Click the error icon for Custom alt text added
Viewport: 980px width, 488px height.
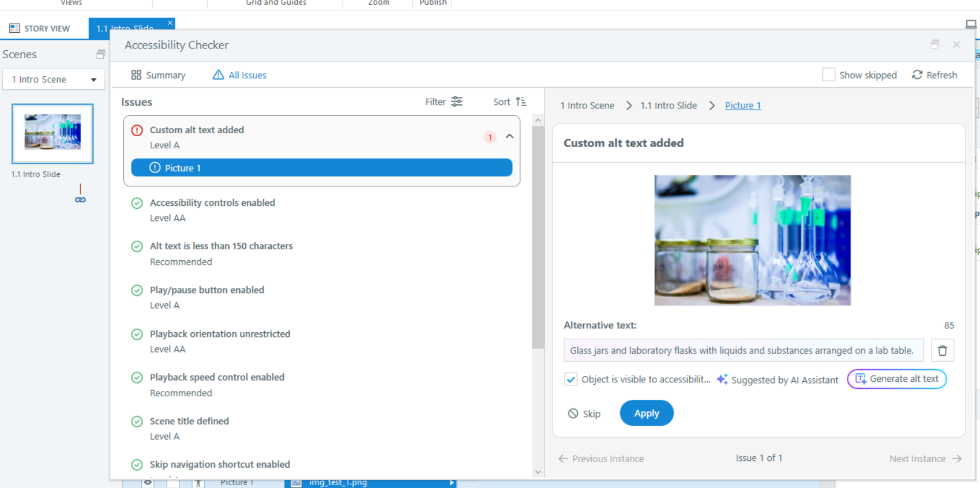[x=137, y=130]
